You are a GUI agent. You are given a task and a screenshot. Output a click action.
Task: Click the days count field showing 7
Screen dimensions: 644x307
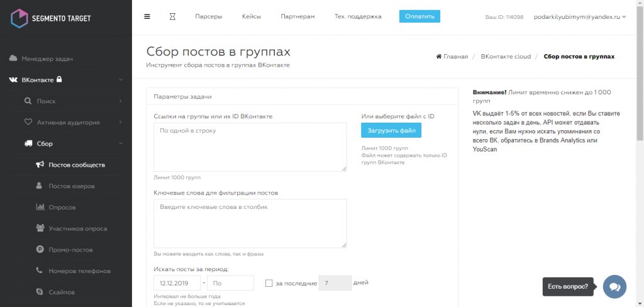335,283
